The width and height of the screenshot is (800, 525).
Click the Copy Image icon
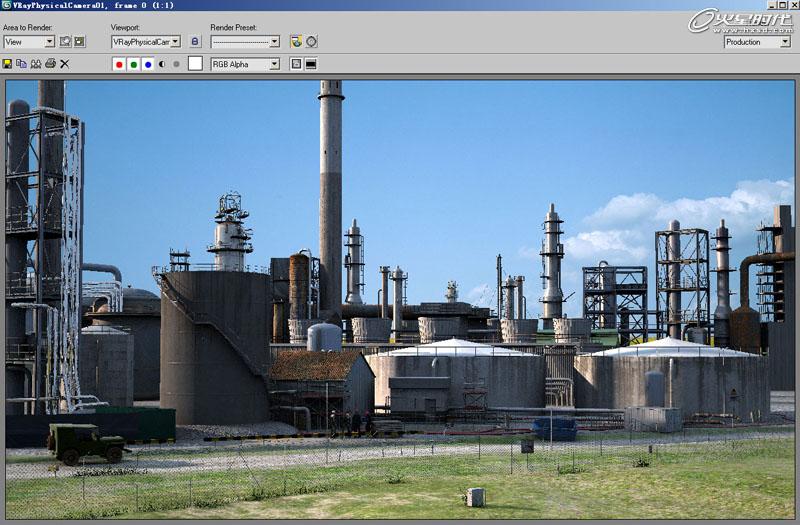[x=21, y=64]
